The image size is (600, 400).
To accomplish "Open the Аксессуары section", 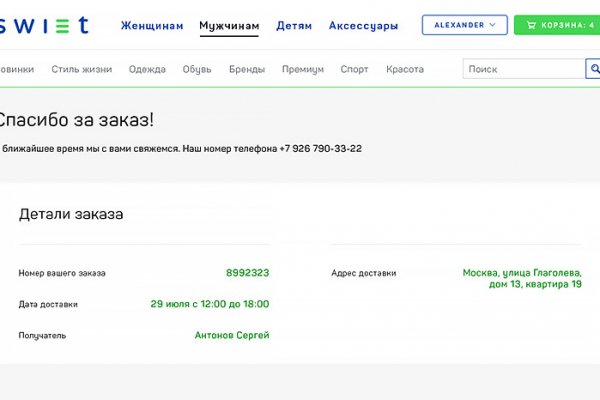I will 363,25.
